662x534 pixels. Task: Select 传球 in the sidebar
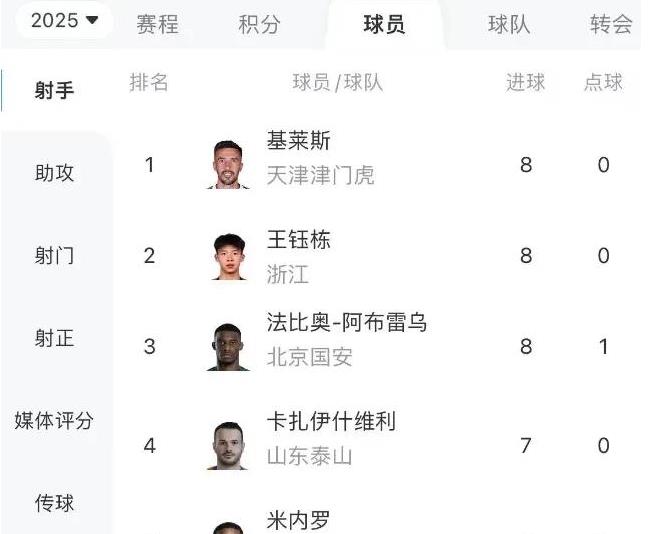[x=54, y=503]
